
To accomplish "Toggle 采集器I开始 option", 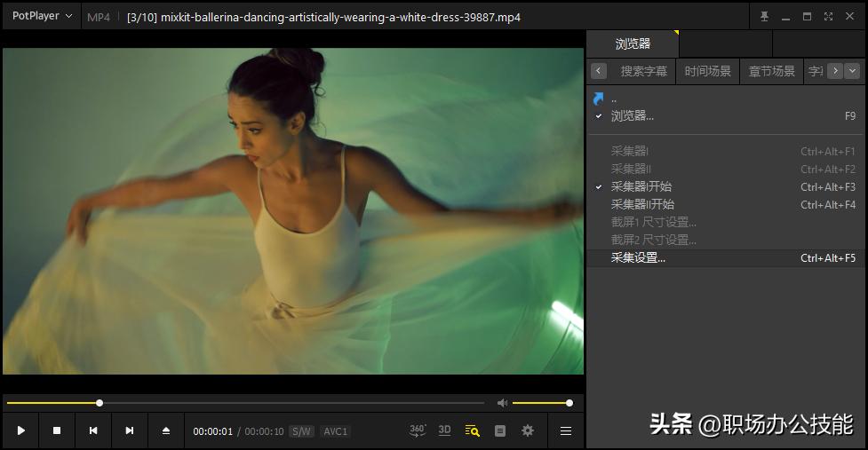I will (x=726, y=187).
